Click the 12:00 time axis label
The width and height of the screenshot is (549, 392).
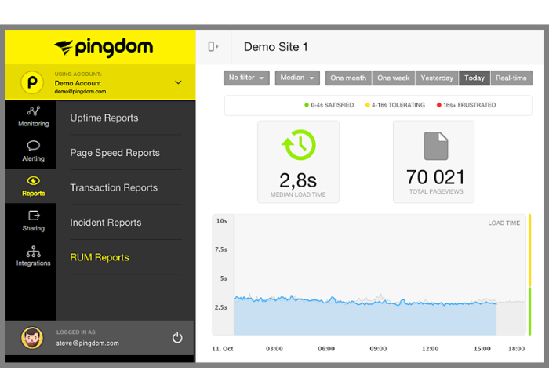(430, 349)
